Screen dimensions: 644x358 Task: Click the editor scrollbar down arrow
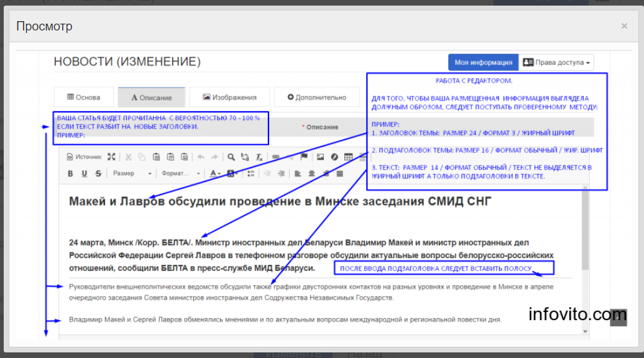(586, 331)
